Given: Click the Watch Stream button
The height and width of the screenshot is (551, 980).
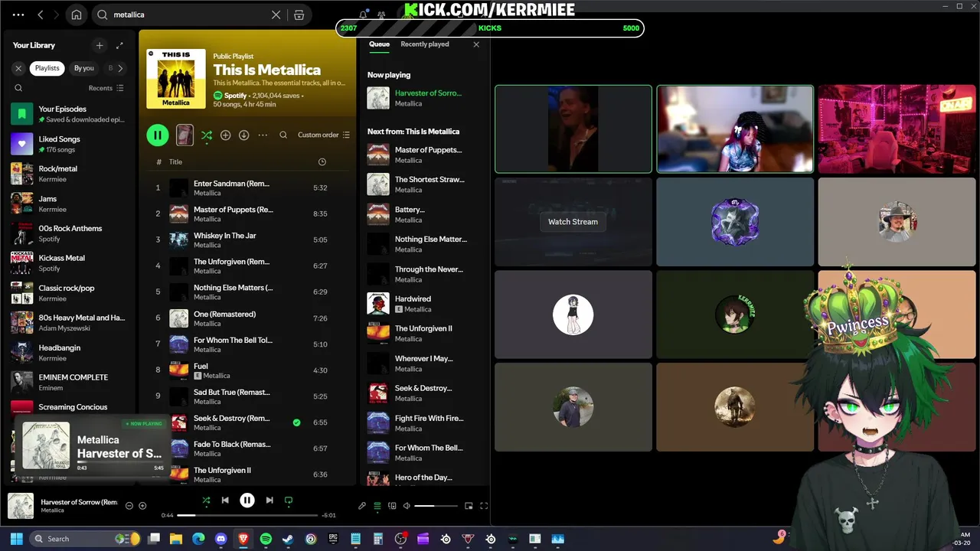Looking at the screenshot, I should [x=573, y=222].
